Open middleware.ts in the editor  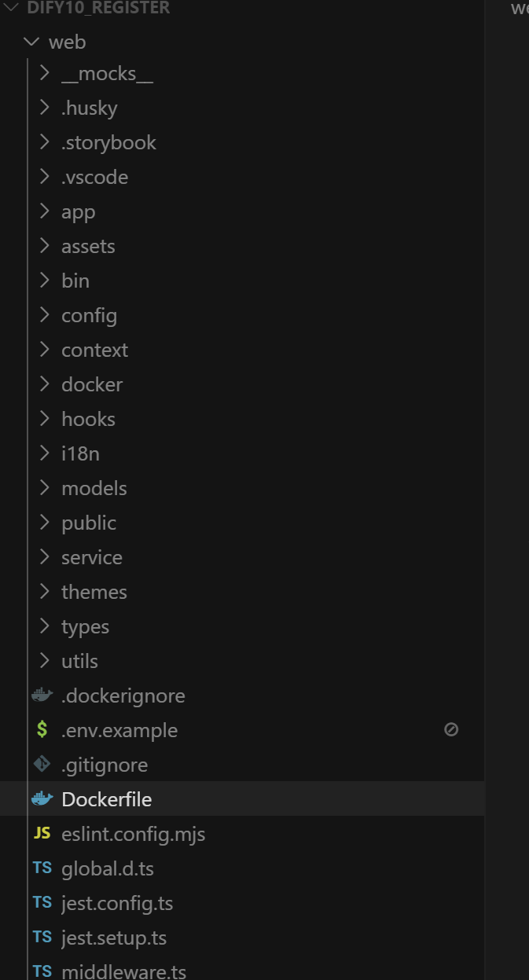[x=242, y=971]
